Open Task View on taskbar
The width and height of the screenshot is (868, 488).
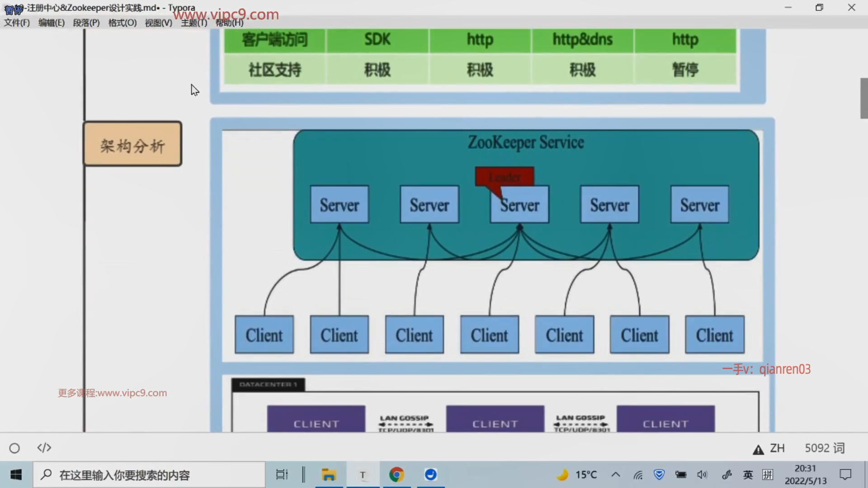pos(282,474)
